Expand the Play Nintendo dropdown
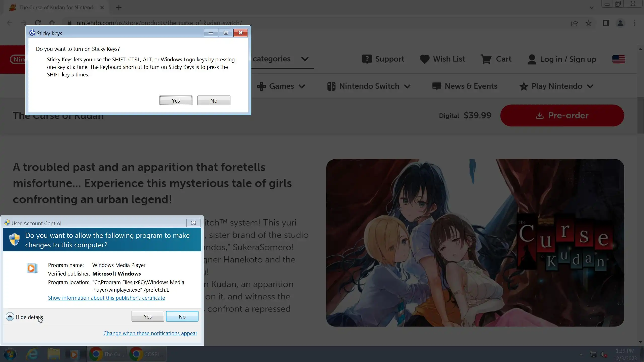 (556, 86)
